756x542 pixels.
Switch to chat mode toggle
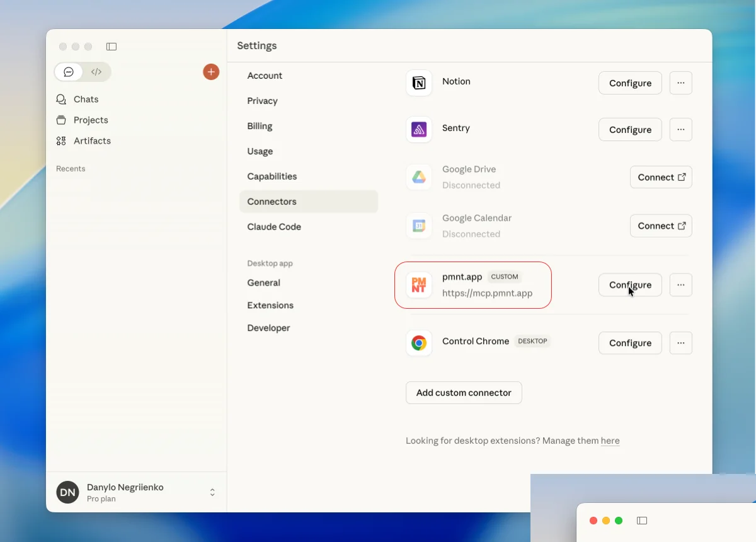(69, 72)
